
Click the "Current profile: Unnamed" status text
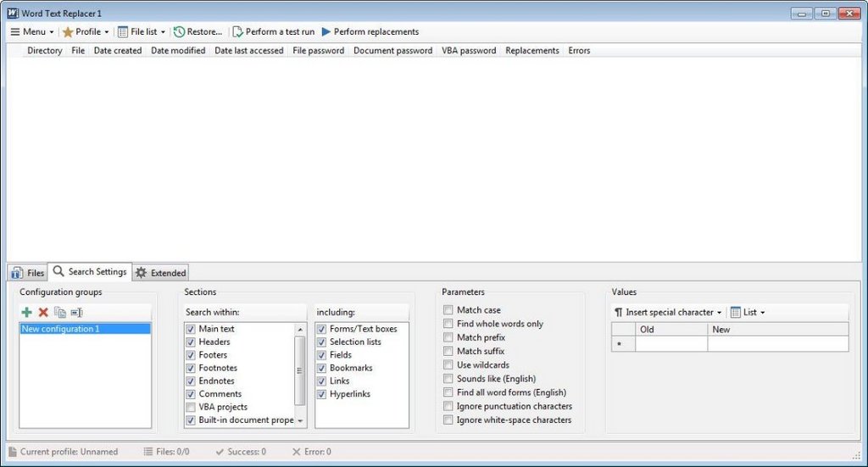tap(70, 452)
